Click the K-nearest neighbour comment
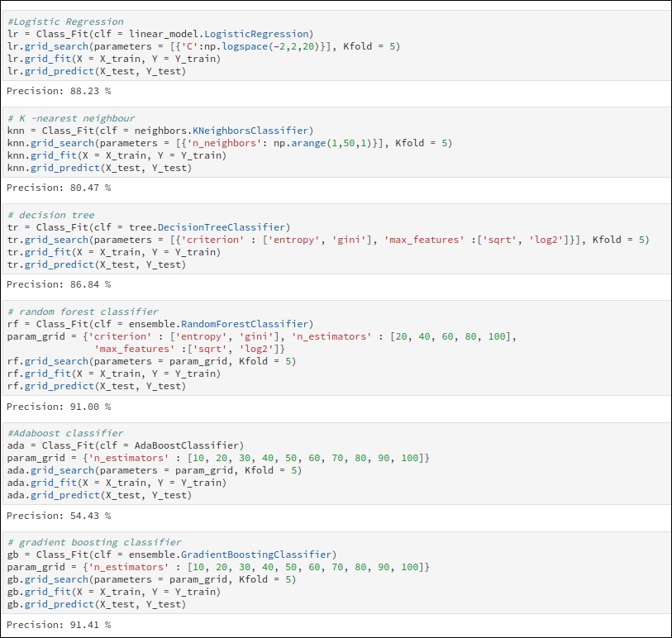672x638 pixels. pos(71,118)
